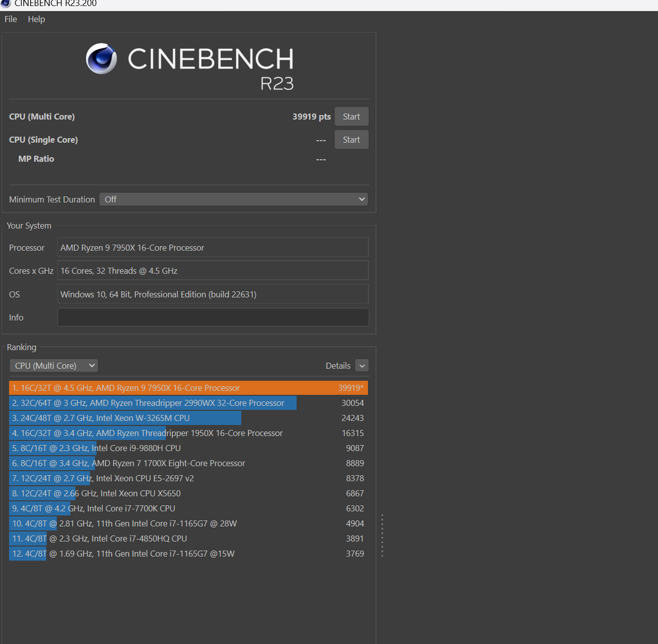Viewport: 658px width, 644px height.
Task: Click the Cores x GHz field
Action: (213, 271)
